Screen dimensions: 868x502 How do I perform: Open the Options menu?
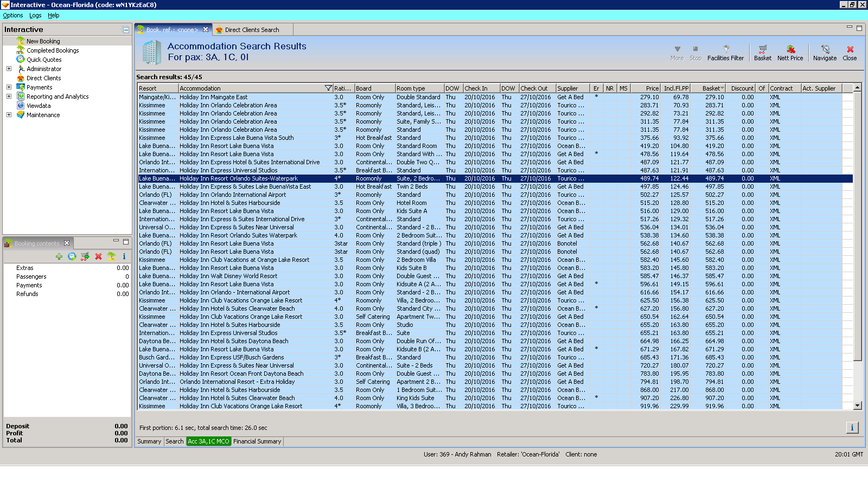point(13,15)
